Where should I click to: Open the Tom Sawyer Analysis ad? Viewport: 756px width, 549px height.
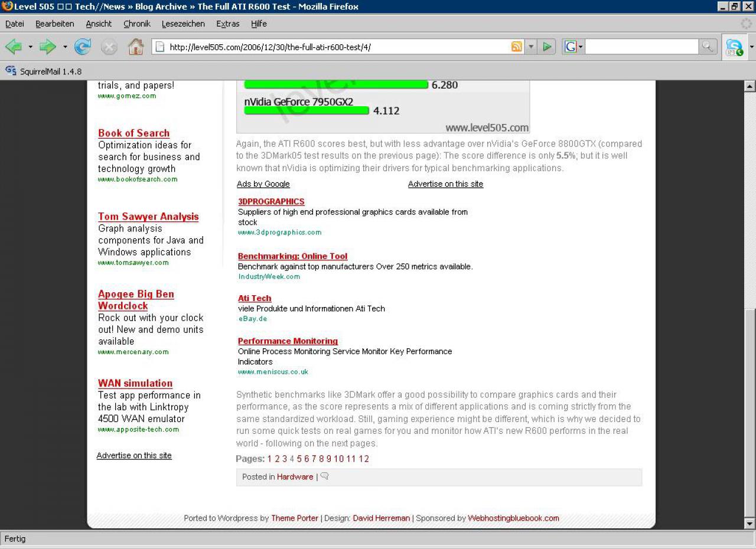point(148,217)
